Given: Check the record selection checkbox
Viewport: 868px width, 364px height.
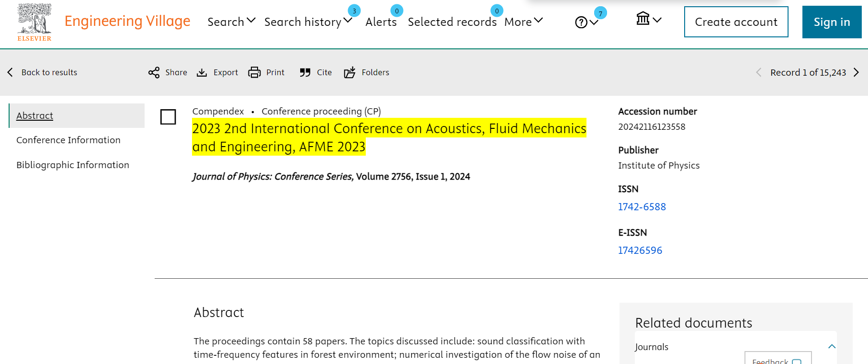Looking at the screenshot, I should point(168,117).
